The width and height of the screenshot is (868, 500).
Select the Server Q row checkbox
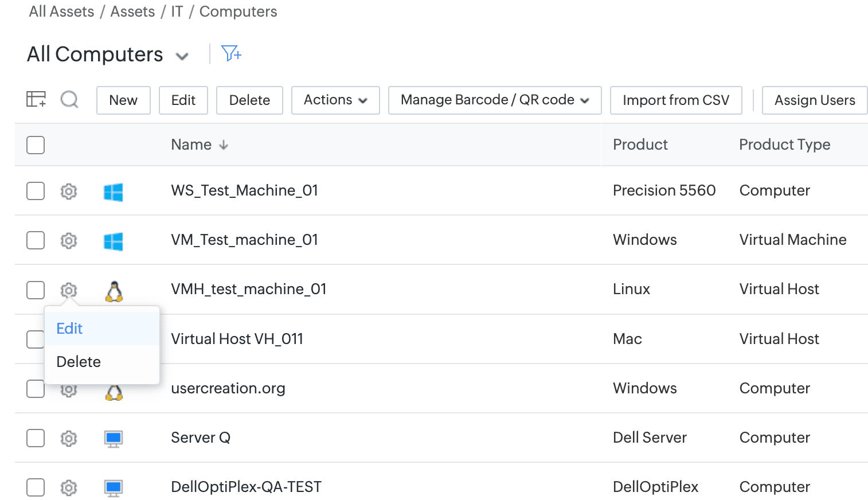pyautogui.click(x=36, y=438)
